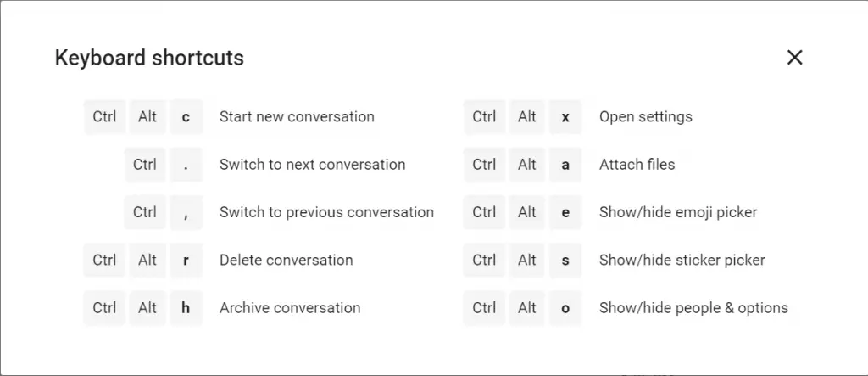Click the 'x' key for Open settings

pyautogui.click(x=565, y=117)
